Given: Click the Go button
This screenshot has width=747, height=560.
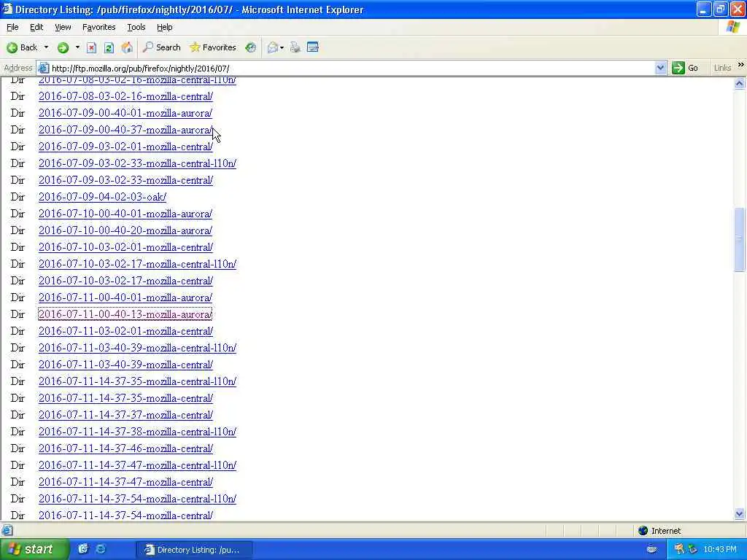Looking at the screenshot, I should (x=685, y=68).
